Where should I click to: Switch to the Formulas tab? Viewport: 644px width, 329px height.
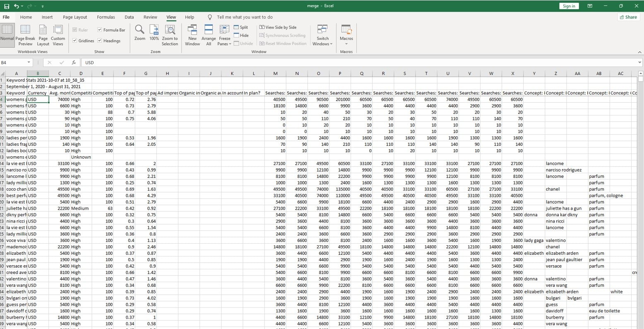106,17
